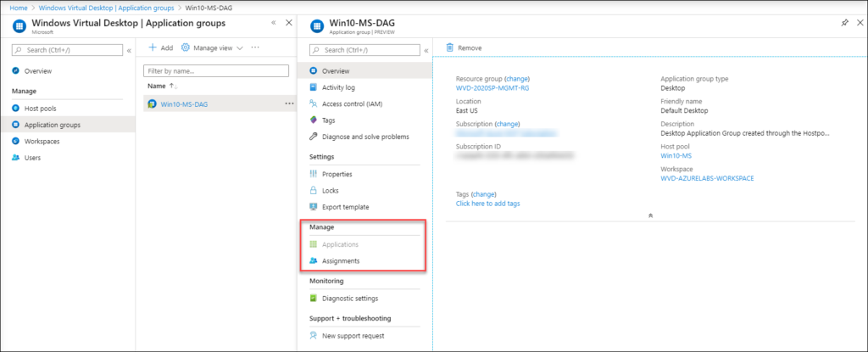Focus the Filter by name field
This screenshot has height=352, width=868.
[x=216, y=71]
